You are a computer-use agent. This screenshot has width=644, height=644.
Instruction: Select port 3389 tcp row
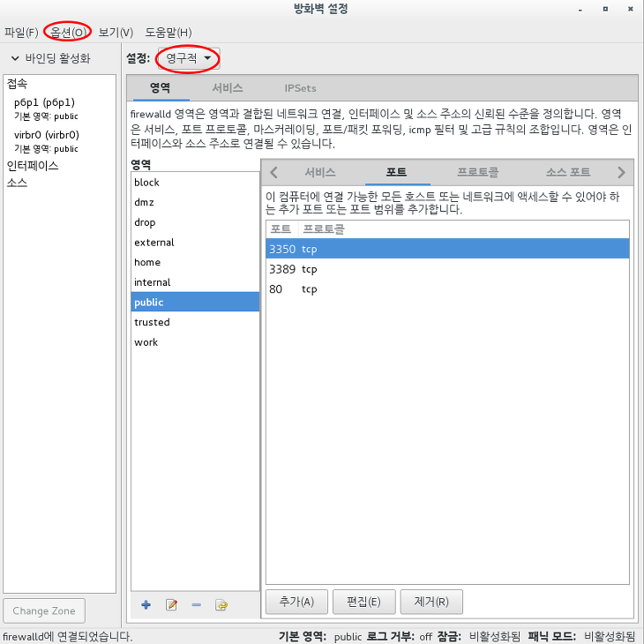coord(447,269)
